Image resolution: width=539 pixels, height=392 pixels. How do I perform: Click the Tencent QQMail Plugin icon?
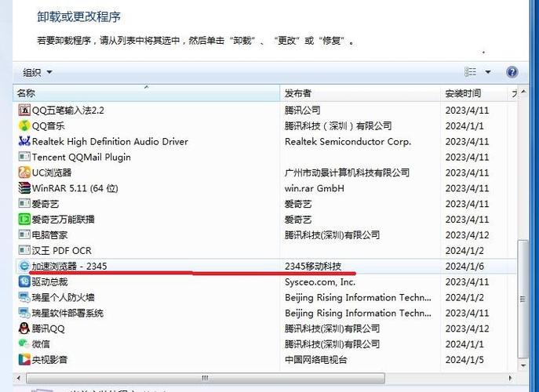click(24, 157)
